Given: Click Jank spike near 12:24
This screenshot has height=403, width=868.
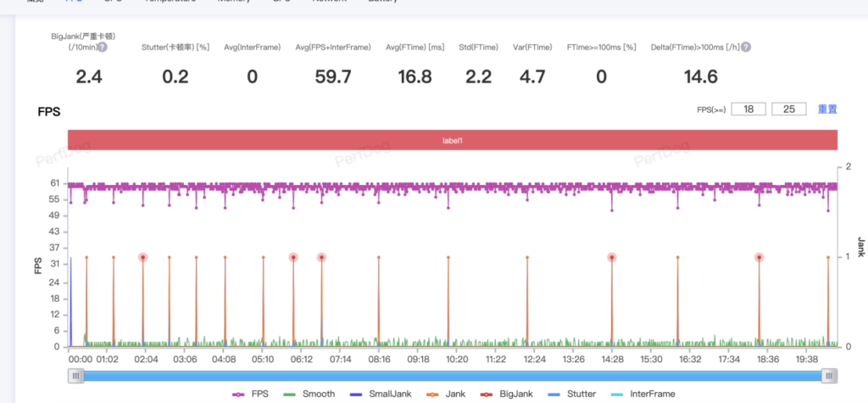Looking at the screenshot, I should point(526,257).
